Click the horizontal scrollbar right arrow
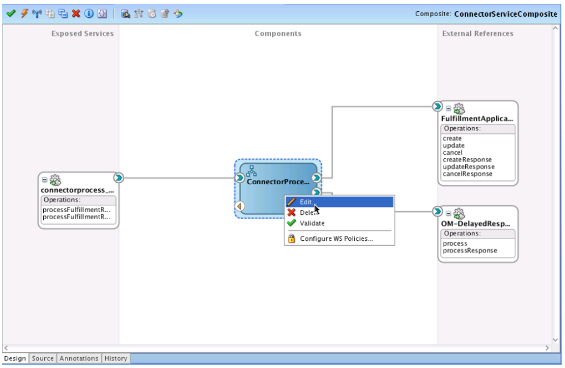565x368 pixels. click(547, 348)
